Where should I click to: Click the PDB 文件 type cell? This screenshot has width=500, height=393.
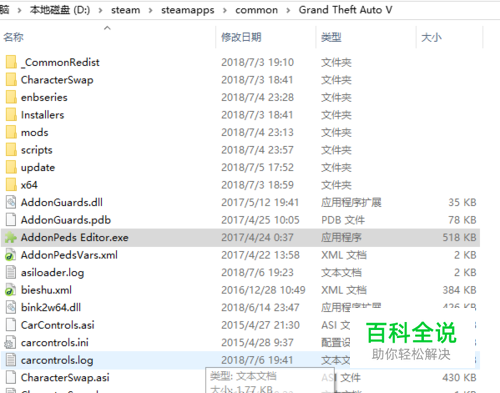tap(343, 220)
